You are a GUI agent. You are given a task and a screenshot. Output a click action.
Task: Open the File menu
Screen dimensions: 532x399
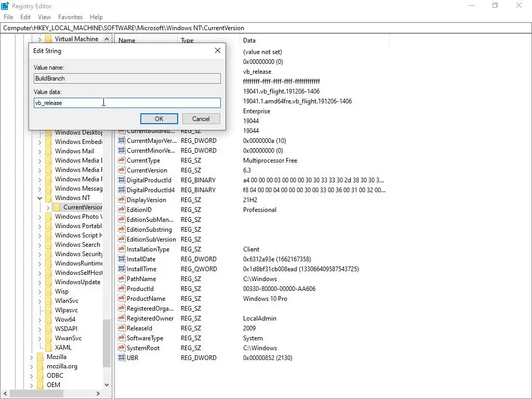coord(8,17)
